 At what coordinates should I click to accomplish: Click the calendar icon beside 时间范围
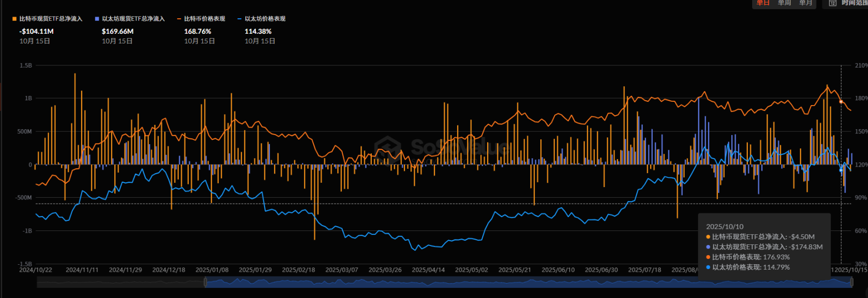[x=833, y=3]
